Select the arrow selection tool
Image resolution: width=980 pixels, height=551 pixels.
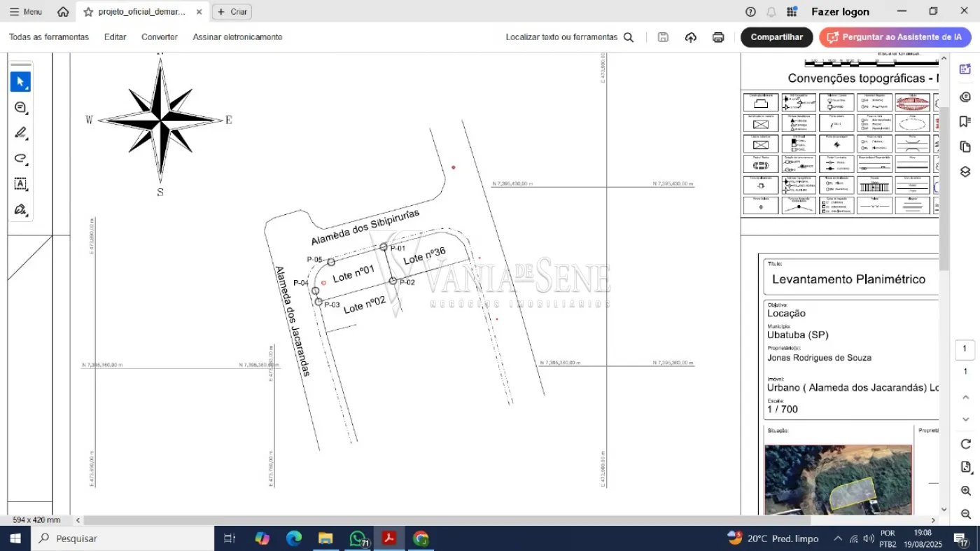pyautogui.click(x=20, y=82)
